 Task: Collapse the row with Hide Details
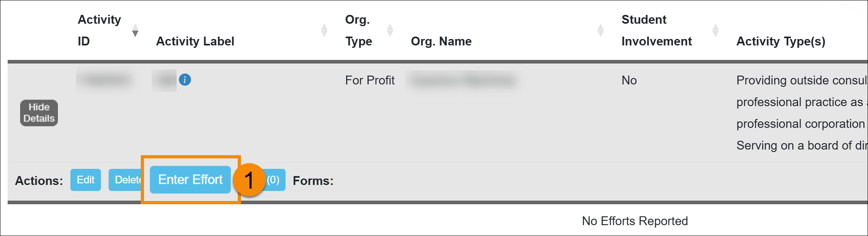tap(39, 113)
